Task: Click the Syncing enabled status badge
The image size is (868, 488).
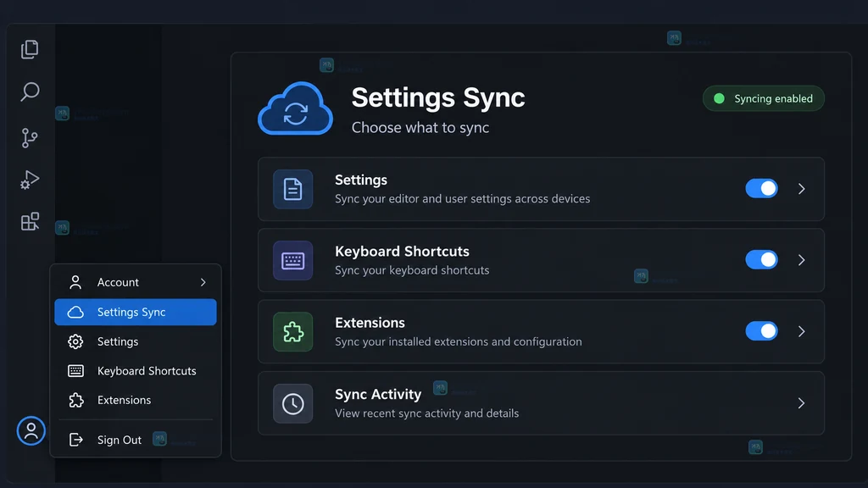Action: pos(764,98)
